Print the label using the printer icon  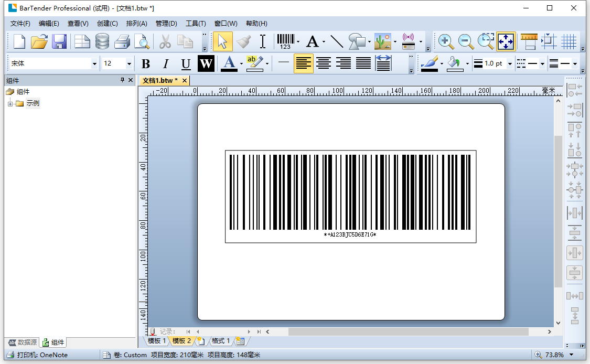click(122, 41)
